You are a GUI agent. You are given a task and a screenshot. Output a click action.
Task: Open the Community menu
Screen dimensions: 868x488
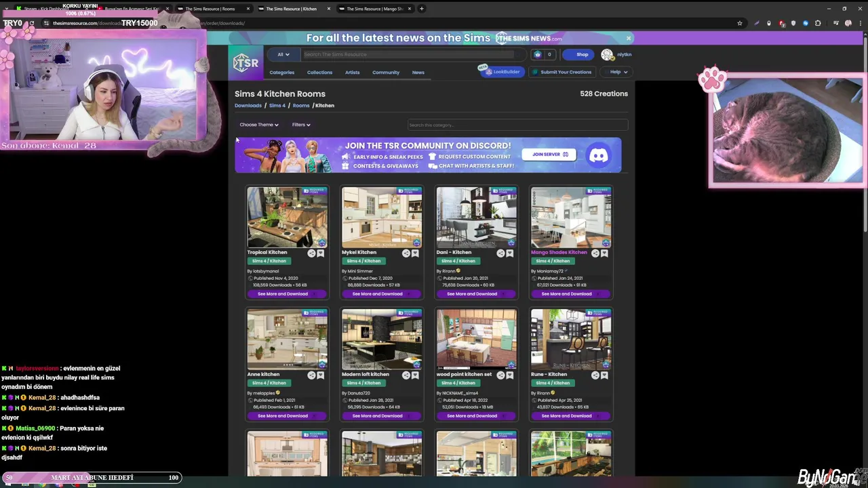tap(386, 73)
